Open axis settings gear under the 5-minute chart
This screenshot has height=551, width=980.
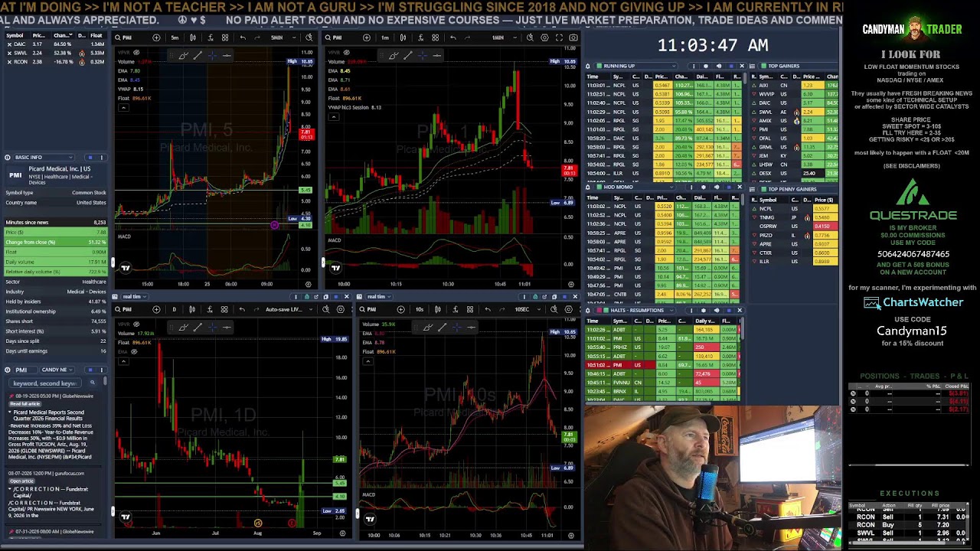pyautogui.click(x=309, y=284)
